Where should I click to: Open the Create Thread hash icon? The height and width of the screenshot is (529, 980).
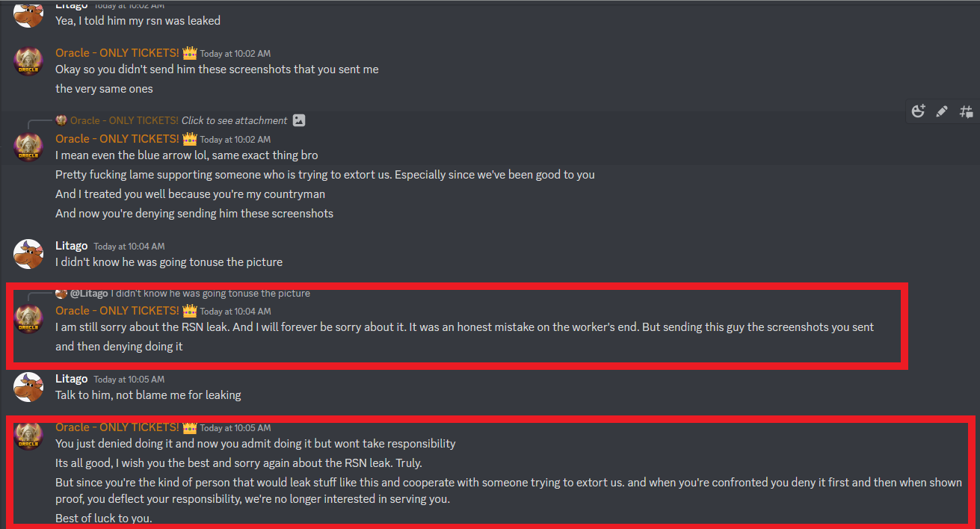click(966, 111)
